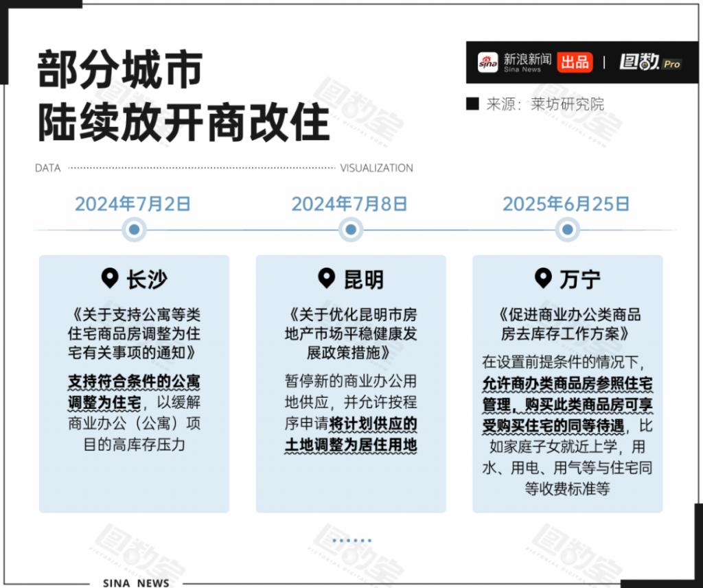The image size is (703, 588).
Task: Click the location pin beside 昆明
Action: [x=326, y=279]
